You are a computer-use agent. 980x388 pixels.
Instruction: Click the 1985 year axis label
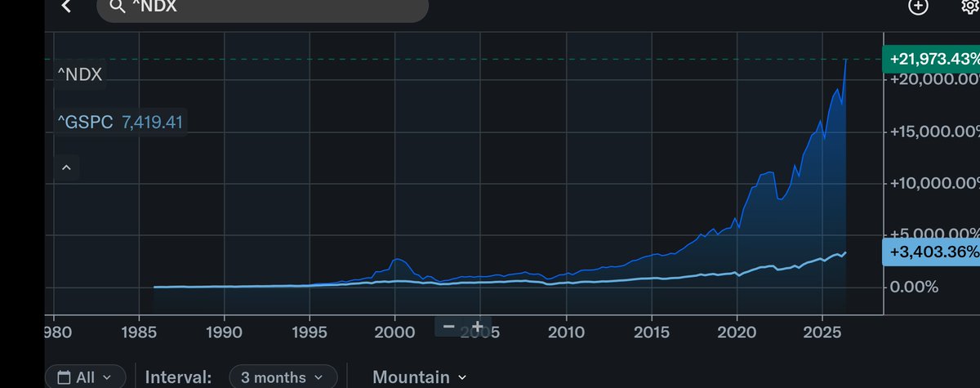pos(139,332)
